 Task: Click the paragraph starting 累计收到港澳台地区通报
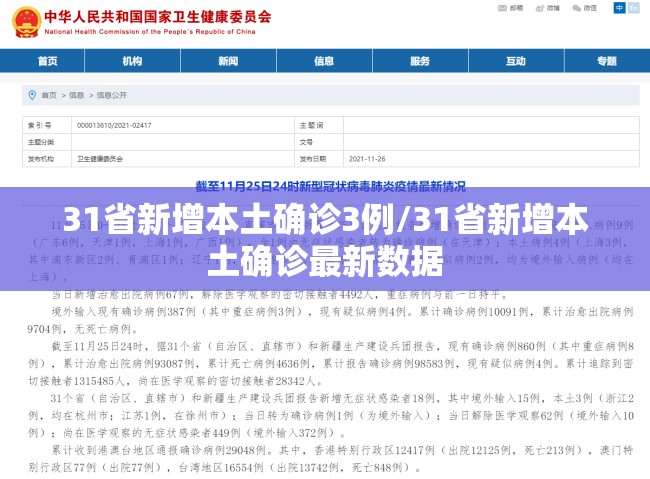tap(330, 459)
